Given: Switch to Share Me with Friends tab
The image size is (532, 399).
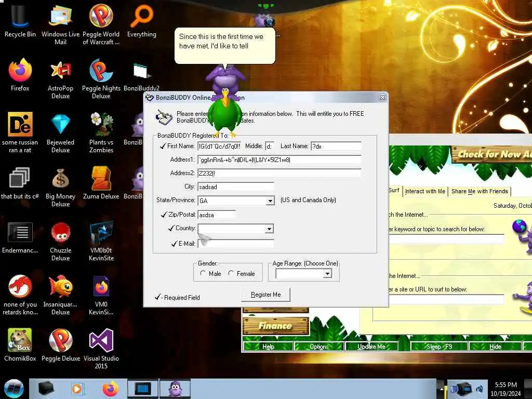Looking at the screenshot, I should click(480, 191).
